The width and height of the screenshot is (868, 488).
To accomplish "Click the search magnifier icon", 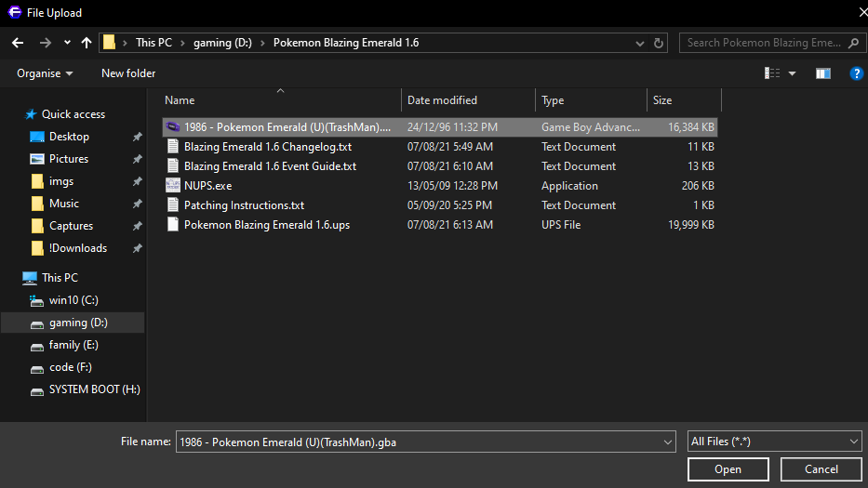I will 854,43.
